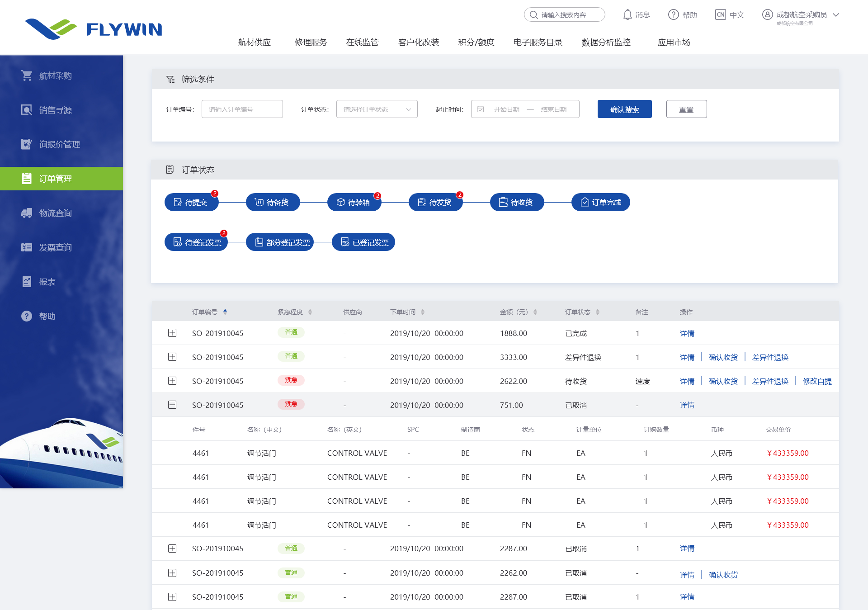This screenshot has width=868, height=610.
Task: Expand the first order row 1888.00
Action: (x=172, y=333)
